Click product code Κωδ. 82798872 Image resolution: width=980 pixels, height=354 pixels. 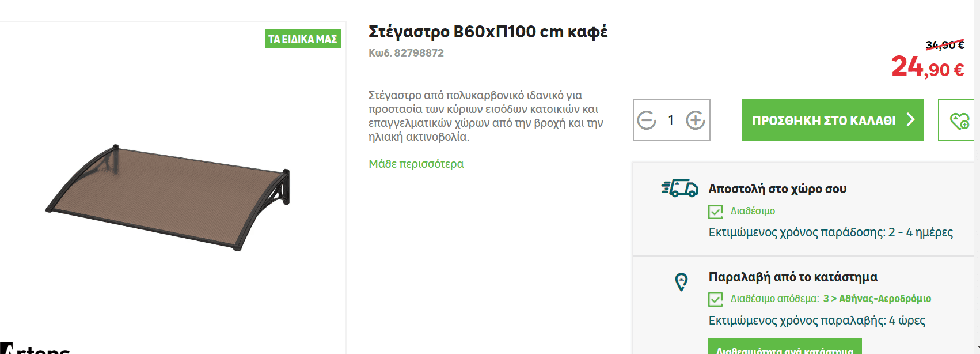click(406, 53)
